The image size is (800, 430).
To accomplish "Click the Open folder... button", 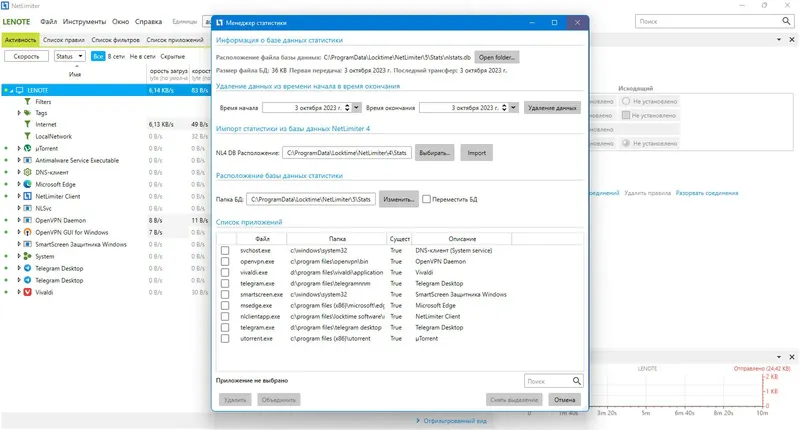I will pyautogui.click(x=497, y=57).
